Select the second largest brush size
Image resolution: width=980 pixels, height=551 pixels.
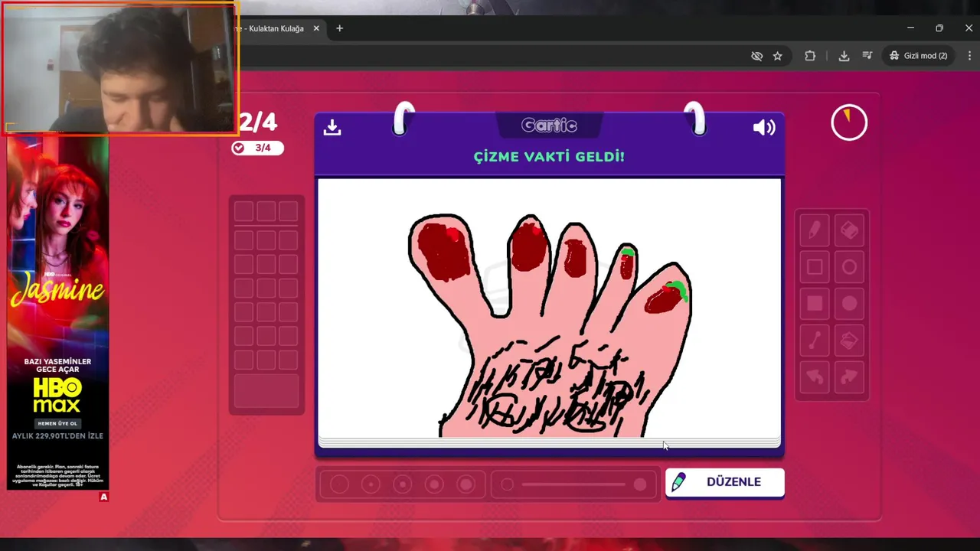click(434, 484)
